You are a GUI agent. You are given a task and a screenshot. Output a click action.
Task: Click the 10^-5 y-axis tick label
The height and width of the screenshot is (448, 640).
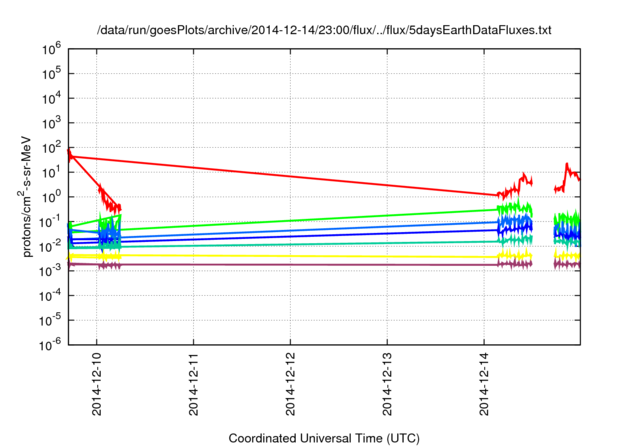(51, 320)
